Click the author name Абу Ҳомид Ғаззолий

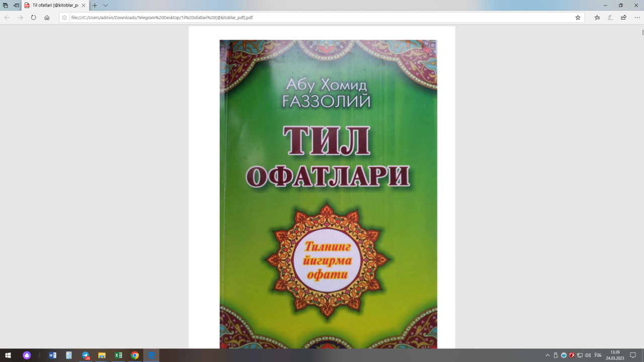(x=327, y=92)
